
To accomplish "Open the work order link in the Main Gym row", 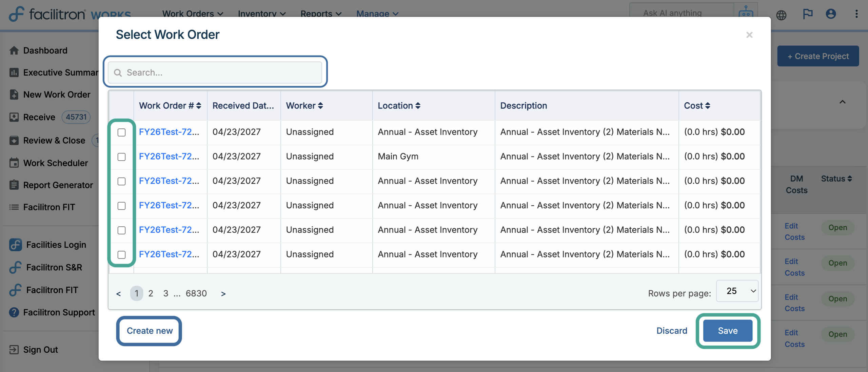I will [x=169, y=157].
